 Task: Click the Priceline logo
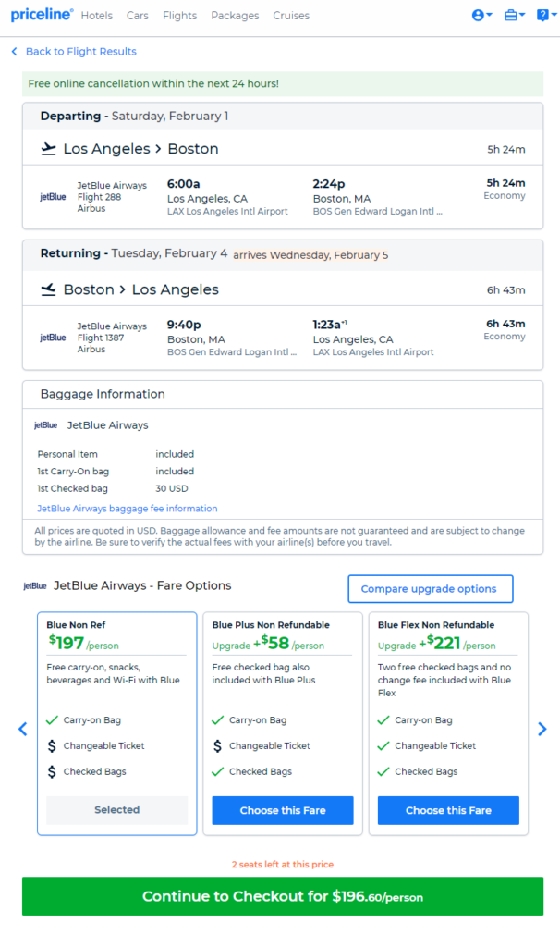pos(42,15)
